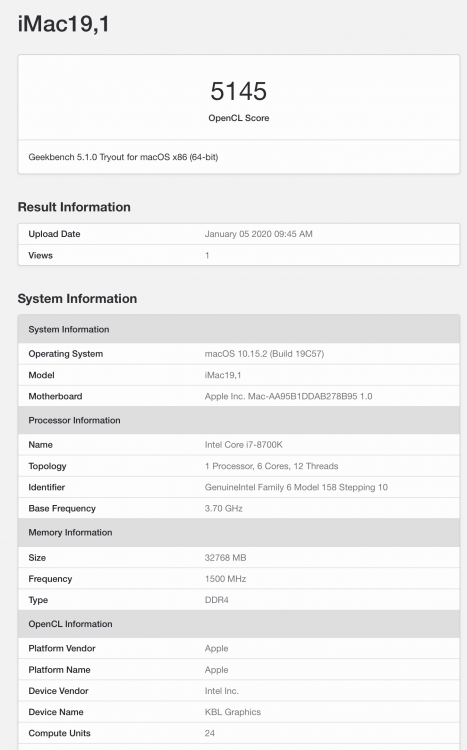Select the 1500 MHz value
Image resolution: width=467 pixels, height=750 pixels.
(x=225, y=579)
